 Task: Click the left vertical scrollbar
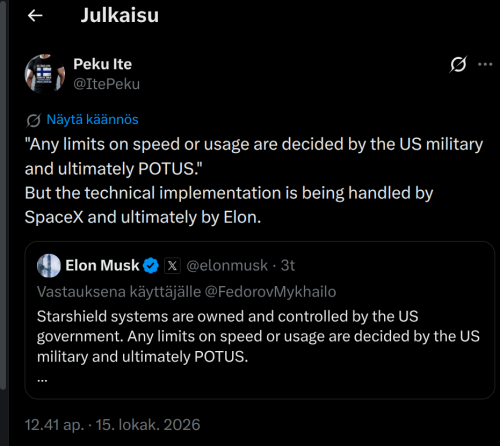click(x=3, y=195)
